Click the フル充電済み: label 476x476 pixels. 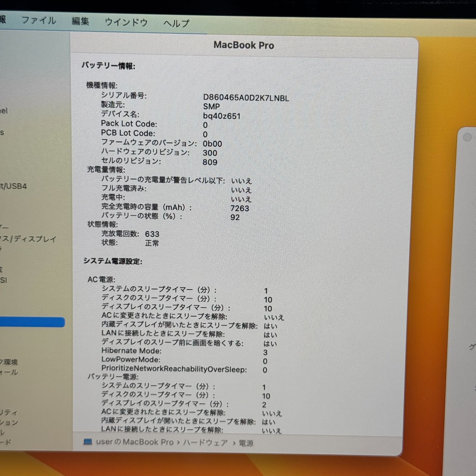[x=124, y=188]
